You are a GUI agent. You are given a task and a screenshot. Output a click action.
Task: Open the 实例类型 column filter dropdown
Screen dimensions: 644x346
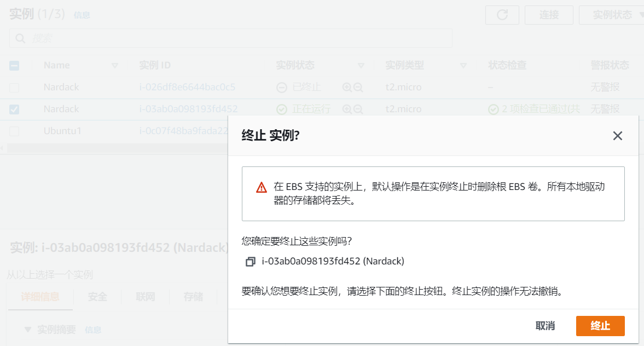[463, 65]
